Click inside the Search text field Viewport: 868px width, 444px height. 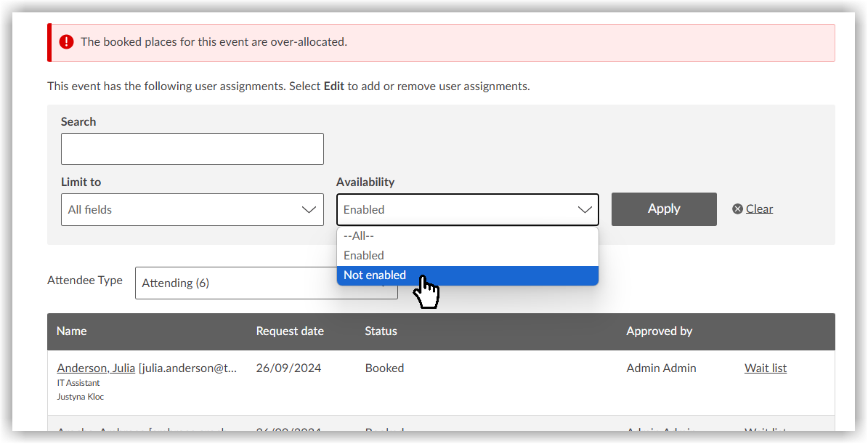point(192,149)
